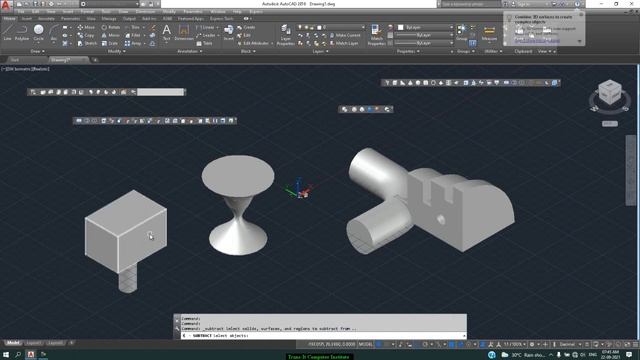Viewport: 640px width, 360px height.
Task: Click the link in the help tooltip
Action: pyautogui.click(x=537, y=41)
